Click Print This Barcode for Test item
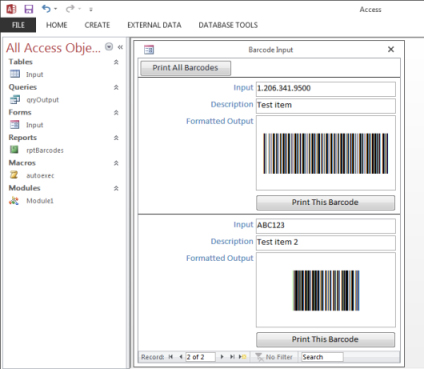Image resolution: width=424 pixels, height=369 pixels. point(325,203)
